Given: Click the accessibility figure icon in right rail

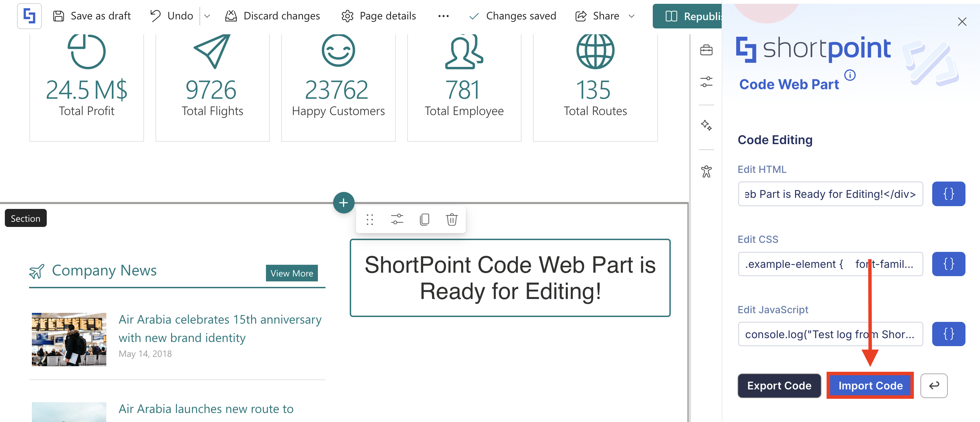Looking at the screenshot, I should point(706,172).
